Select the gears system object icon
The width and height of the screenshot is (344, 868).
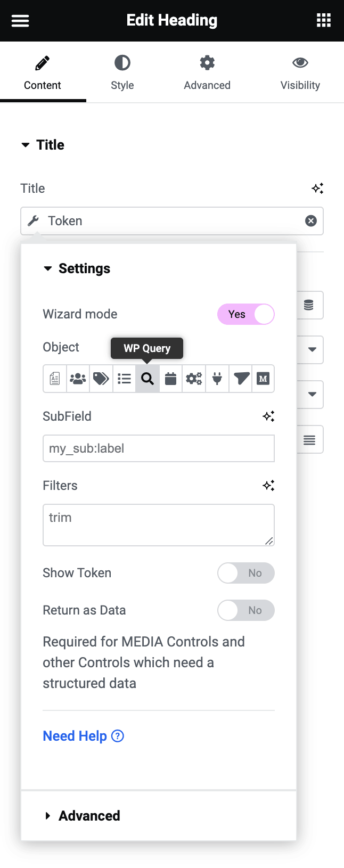coord(194,379)
